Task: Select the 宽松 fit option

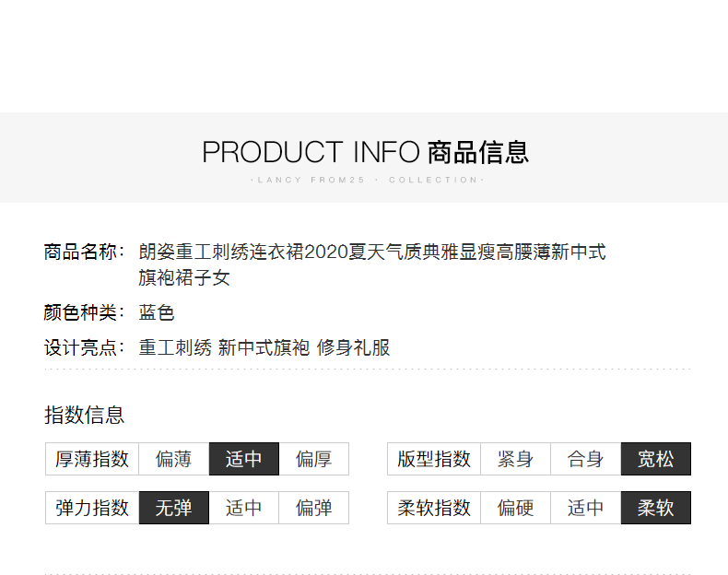Action: 655,459
